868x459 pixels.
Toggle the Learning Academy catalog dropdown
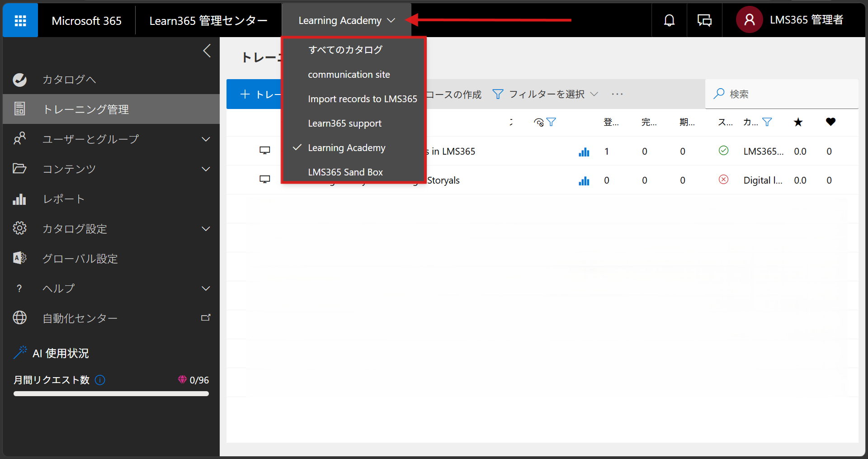click(x=347, y=20)
